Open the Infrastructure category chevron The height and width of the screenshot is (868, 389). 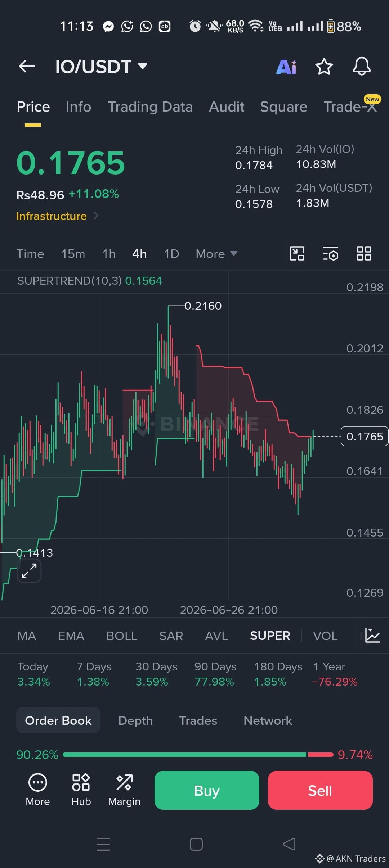95,216
